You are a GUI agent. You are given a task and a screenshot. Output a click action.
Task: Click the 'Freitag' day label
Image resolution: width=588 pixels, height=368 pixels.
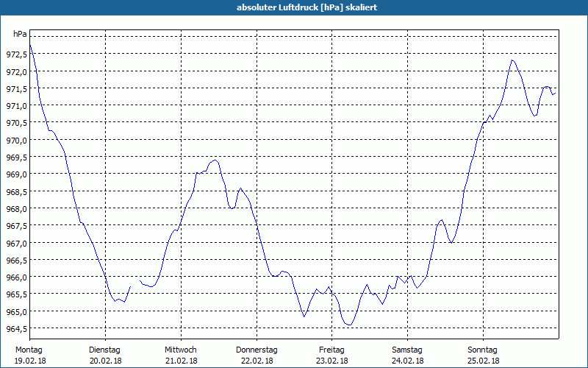(331, 350)
